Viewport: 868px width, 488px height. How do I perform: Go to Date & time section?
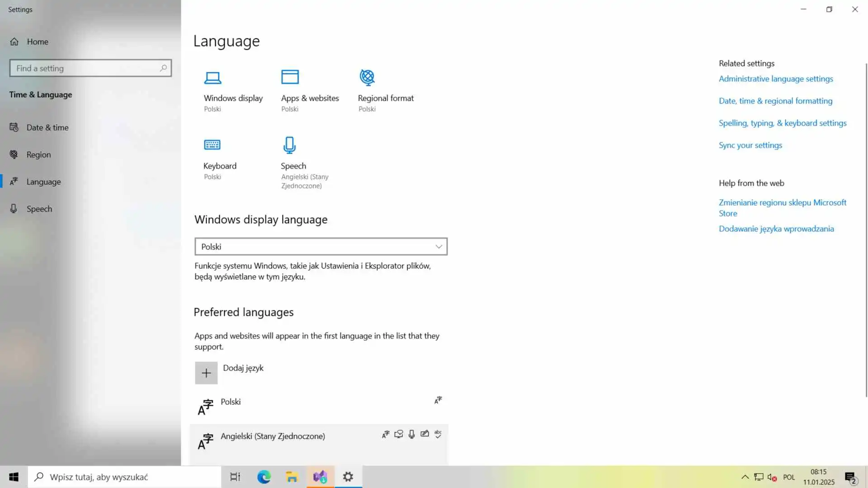[47, 127]
